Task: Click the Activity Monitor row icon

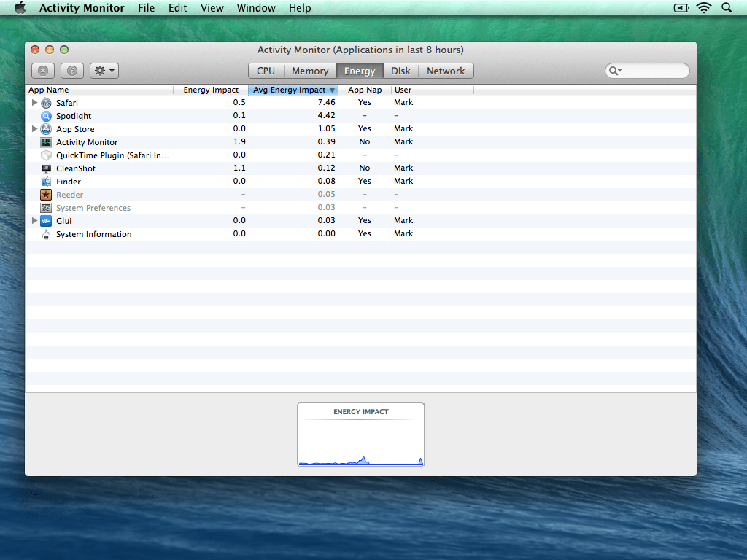Action: [46, 142]
